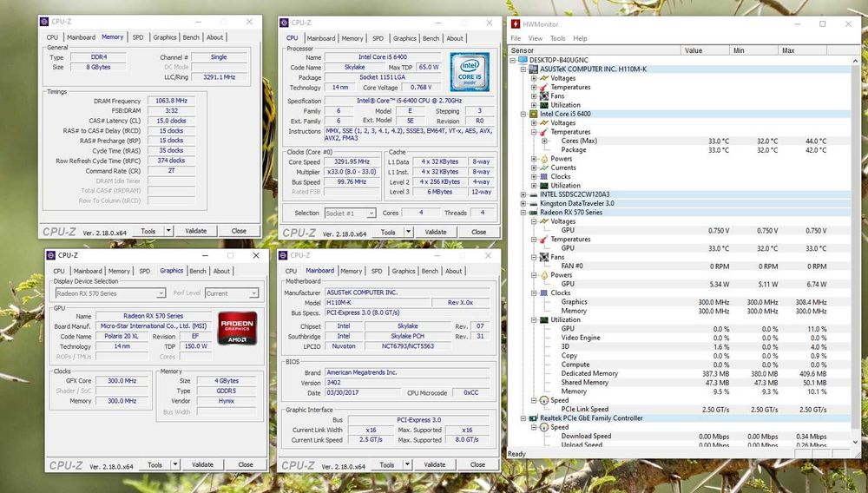Click Tools button in CPU-Z Mainboard window
Image resolution: width=868 pixels, height=493 pixels.
pyautogui.click(x=387, y=464)
